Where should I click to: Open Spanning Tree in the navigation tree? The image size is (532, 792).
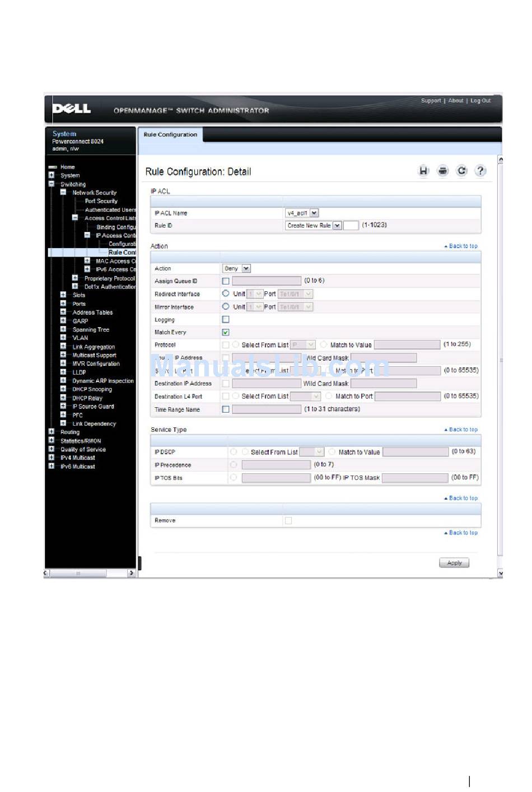pos(91,329)
